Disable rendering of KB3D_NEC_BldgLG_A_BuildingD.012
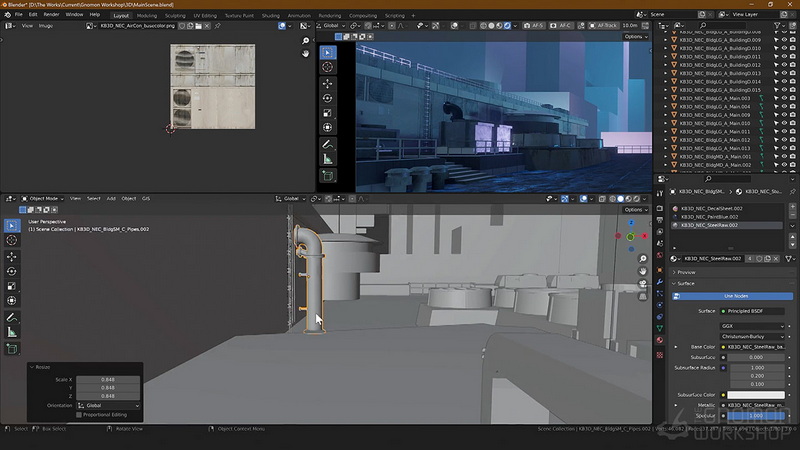Image resolution: width=800 pixels, height=450 pixels. [x=792, y=65]
